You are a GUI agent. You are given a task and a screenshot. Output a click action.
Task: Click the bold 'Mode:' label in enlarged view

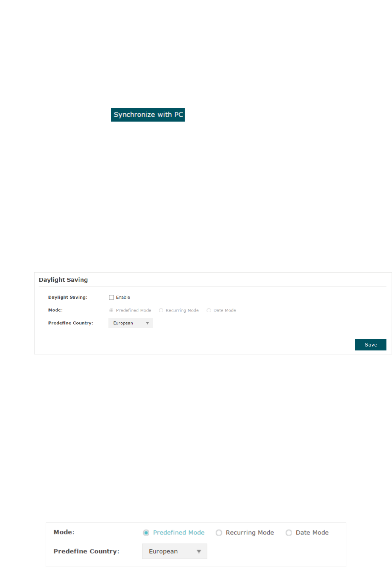pos(64,532)
